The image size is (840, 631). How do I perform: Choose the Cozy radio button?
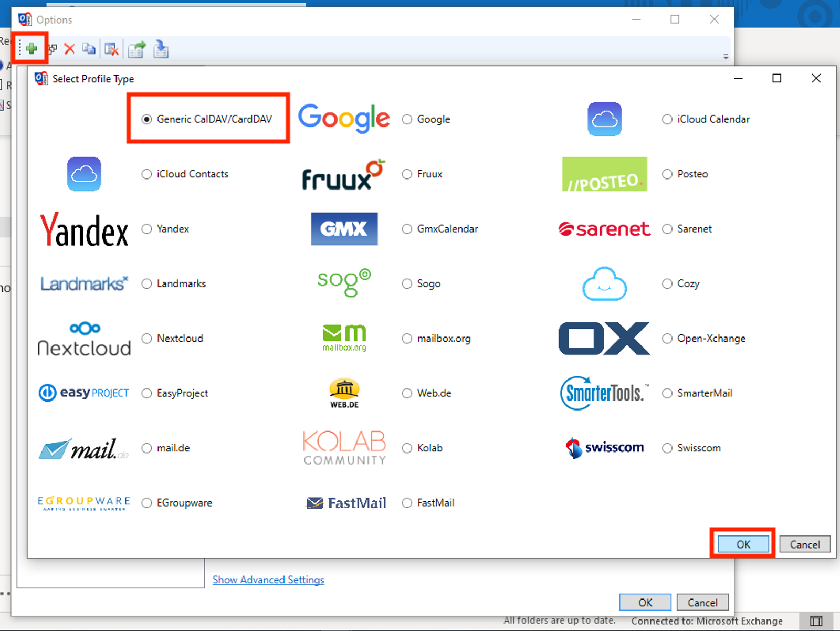click(x=667, y=283)
